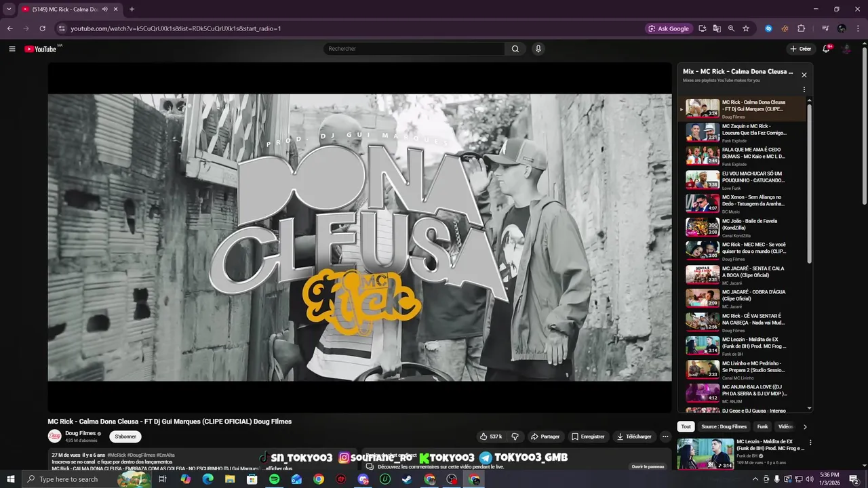868x488 pixels.
Task: Open Steam from the taskbar
Action: 407,479
